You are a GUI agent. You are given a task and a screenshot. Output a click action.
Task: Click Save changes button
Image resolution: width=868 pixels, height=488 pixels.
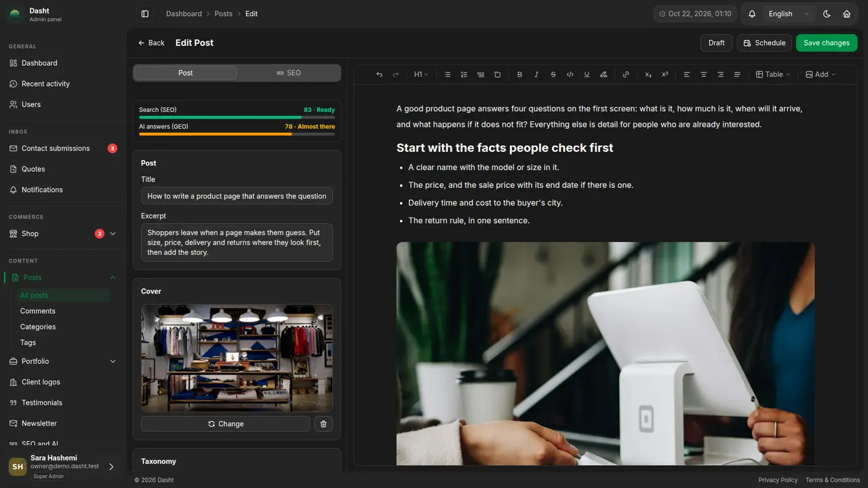click(x=827, y=43)
